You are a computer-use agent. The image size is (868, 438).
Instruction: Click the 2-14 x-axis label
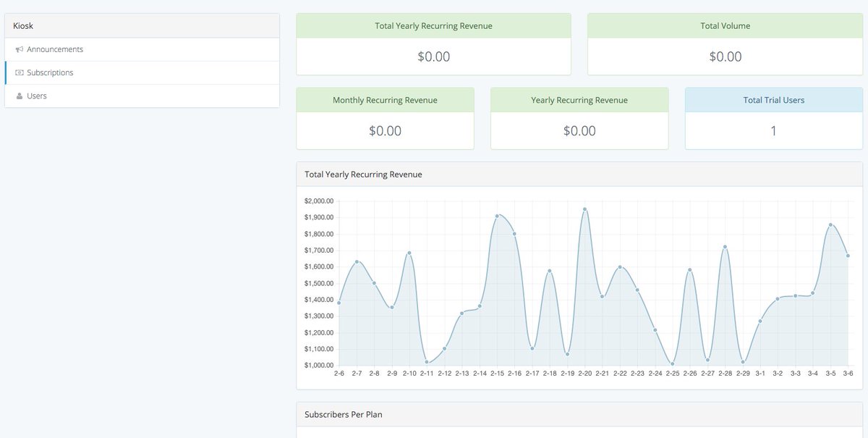point(480,374)
